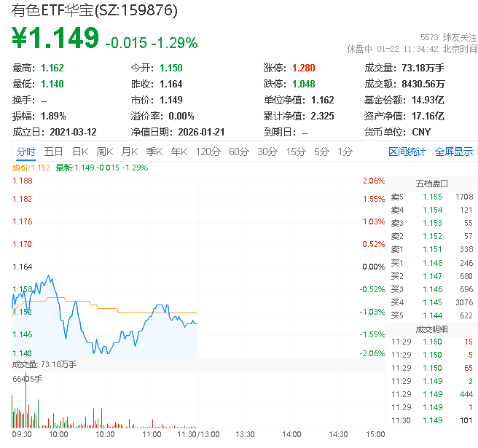Image resolution: width=478 pixels, height=448 pixels.
Task: Select the 60分 chart tab
Action: click(x=238, y=152)
